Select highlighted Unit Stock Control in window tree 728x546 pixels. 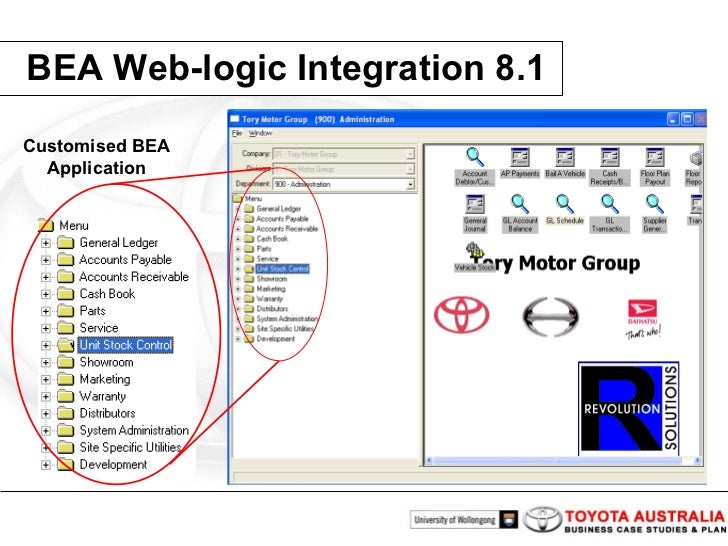282,269
